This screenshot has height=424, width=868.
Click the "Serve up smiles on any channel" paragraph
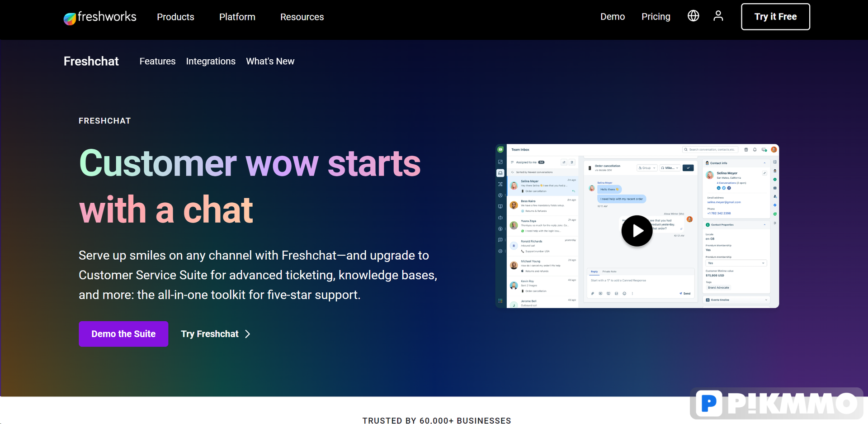258,275
